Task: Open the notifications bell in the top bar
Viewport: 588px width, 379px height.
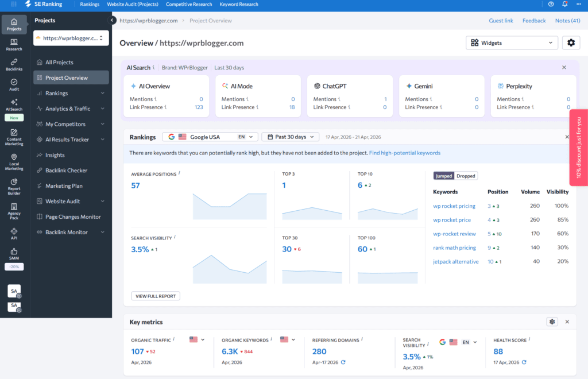Action: pos(564,4)
